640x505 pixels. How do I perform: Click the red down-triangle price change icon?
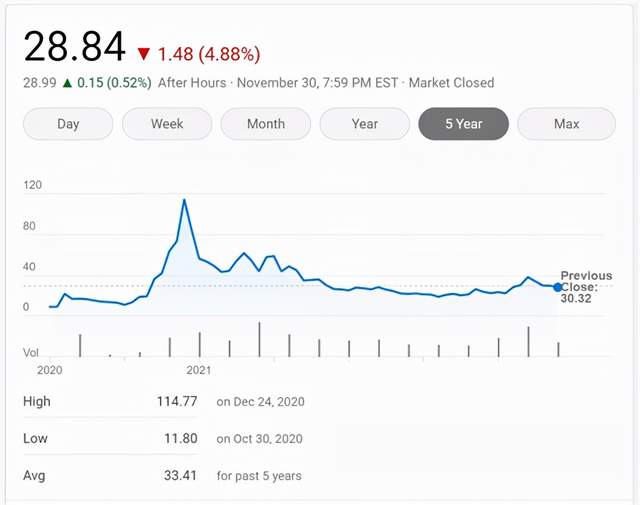(144, 52)
